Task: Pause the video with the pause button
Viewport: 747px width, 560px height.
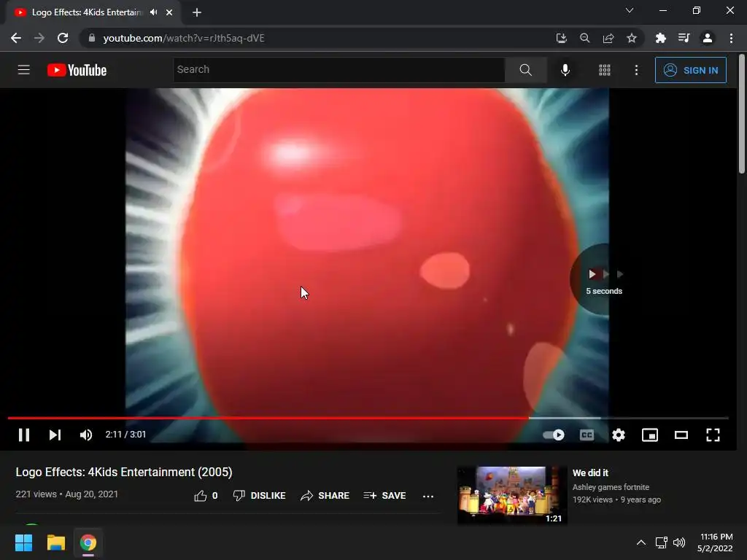Action: coord(24,435)
